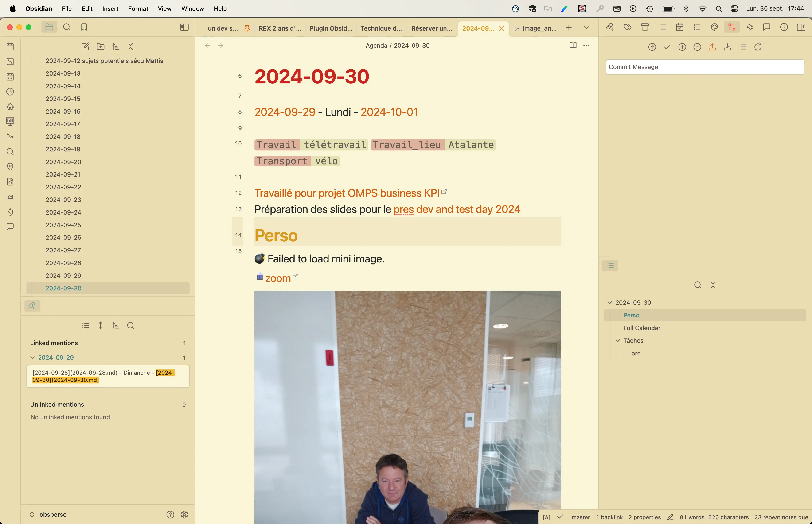Click the new note icon in file explorer
The image size is (812, 524).
[x=85, y=47]
